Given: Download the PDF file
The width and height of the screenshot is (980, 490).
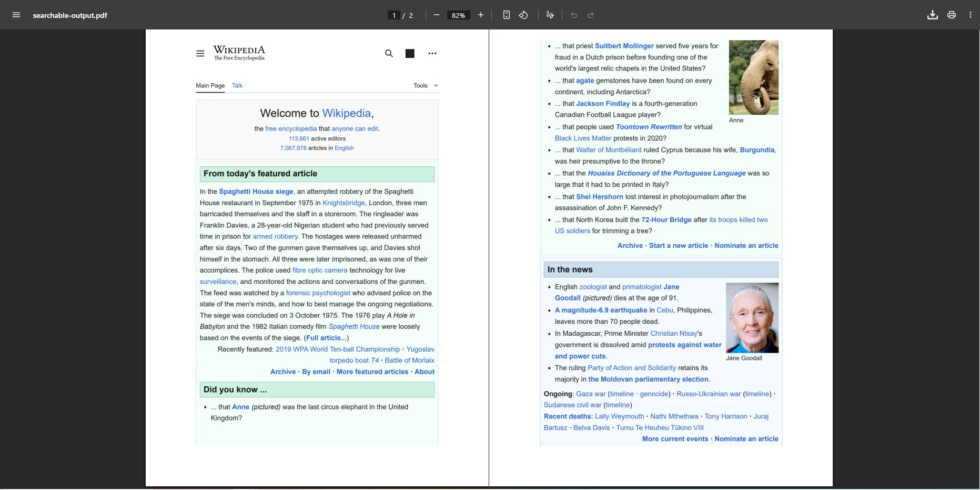Looking at the screenshot, I should (x=932, y=15).
